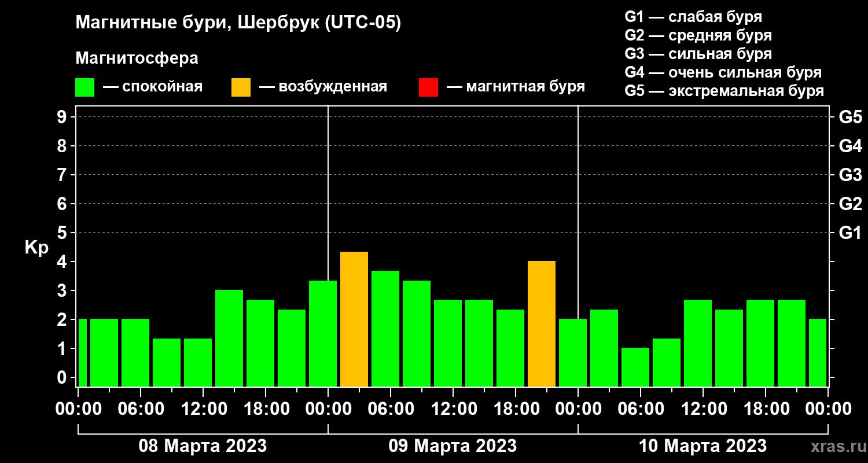Click the 'G5 — экстремальная буря' line
Image resolution: width=868 pixels, height=463 pixels.
724,91
